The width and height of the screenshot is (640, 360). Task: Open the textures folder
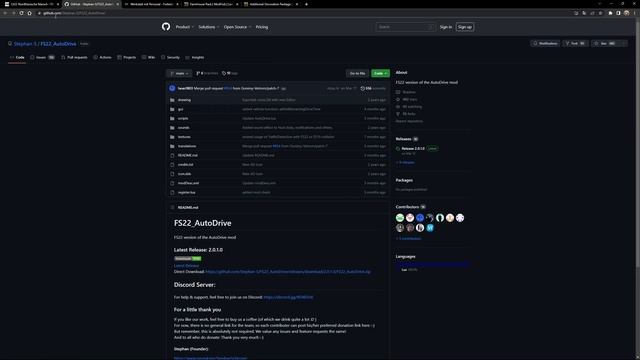184,137
